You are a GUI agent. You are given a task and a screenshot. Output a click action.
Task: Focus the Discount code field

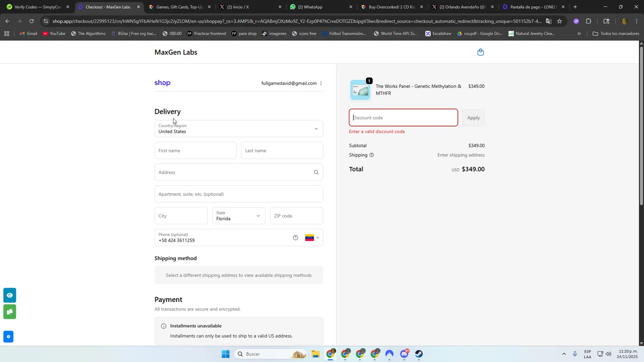click(404, 118)
